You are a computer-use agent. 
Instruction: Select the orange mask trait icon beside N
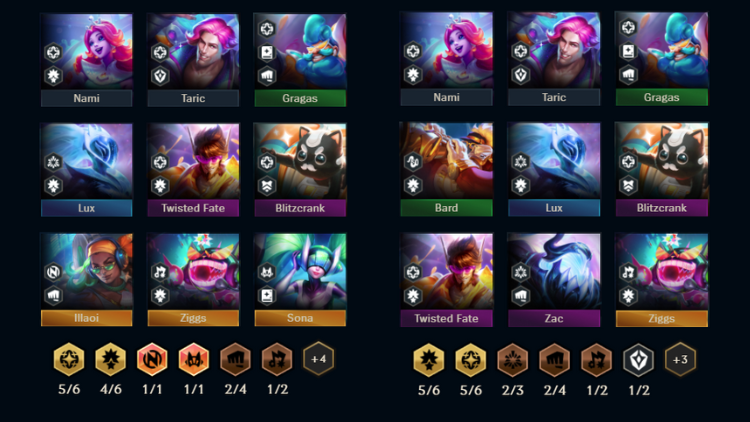[194, 359]
